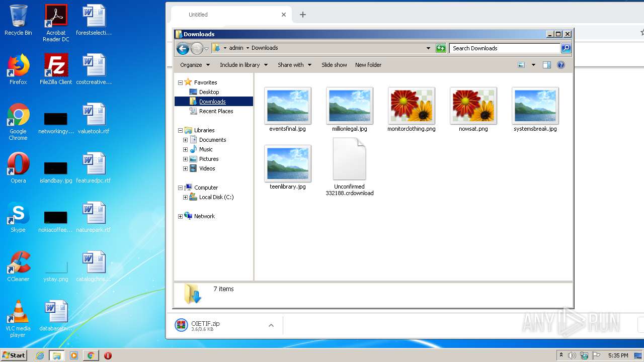
Task: Select nowsat.png thumbnail
Action: pos(473,109)
